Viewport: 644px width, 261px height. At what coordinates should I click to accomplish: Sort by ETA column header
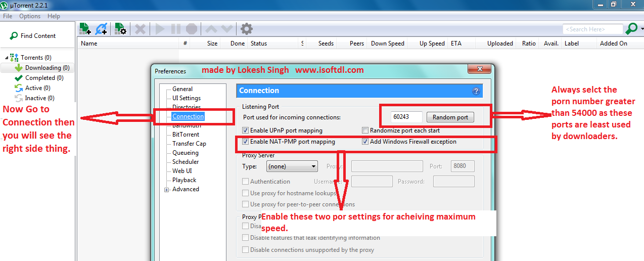coord(456,43)
